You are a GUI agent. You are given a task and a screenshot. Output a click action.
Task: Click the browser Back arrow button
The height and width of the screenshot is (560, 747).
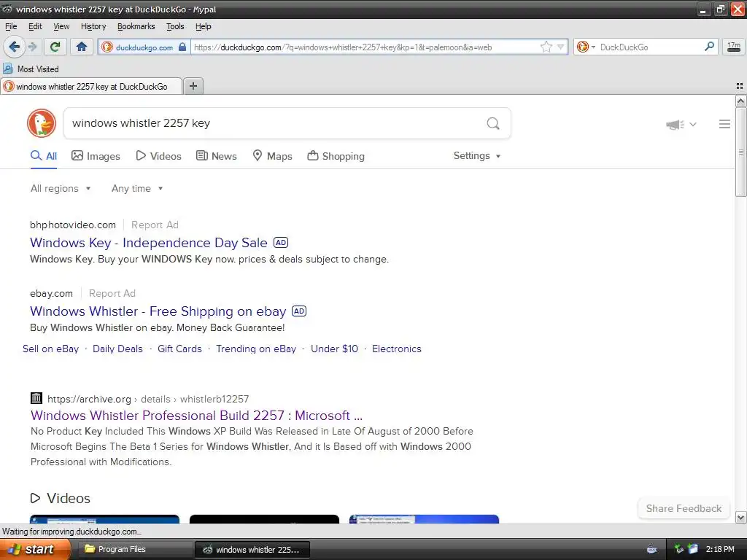pos(14,47)
